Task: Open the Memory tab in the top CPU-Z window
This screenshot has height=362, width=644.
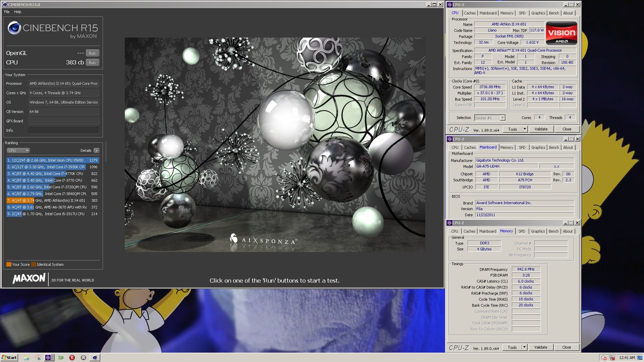Action: 506,13
